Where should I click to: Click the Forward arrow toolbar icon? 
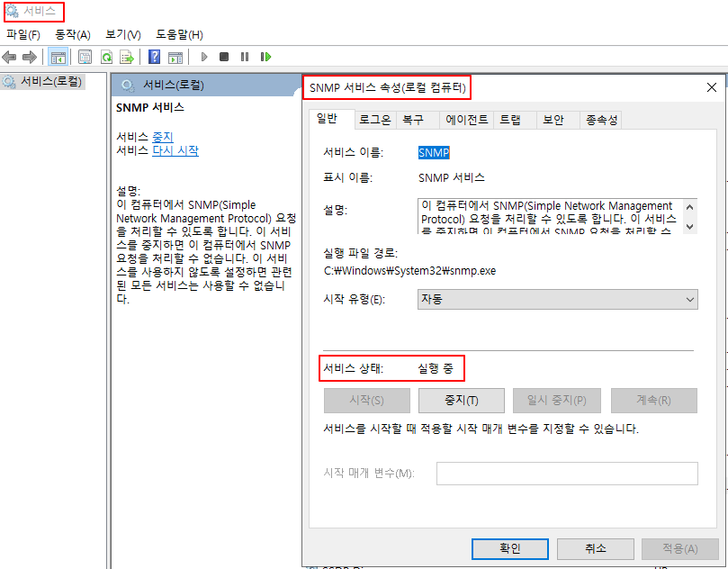(30, 57)
